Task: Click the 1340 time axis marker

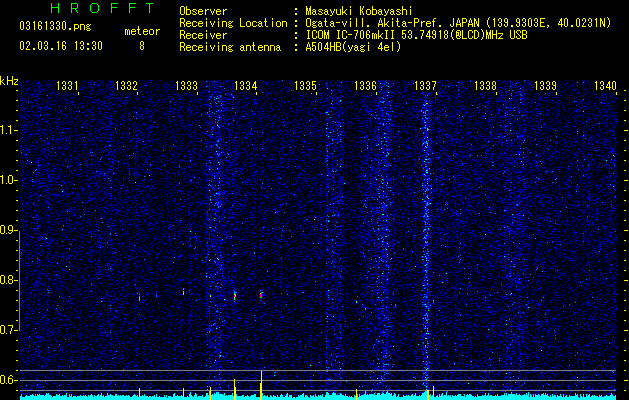Action: coord(605,85)
